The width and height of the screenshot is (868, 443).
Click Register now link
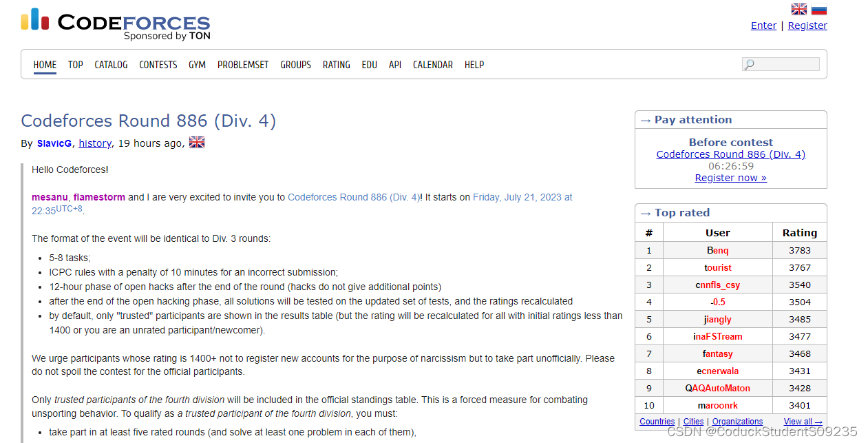(x=731, y=178)
